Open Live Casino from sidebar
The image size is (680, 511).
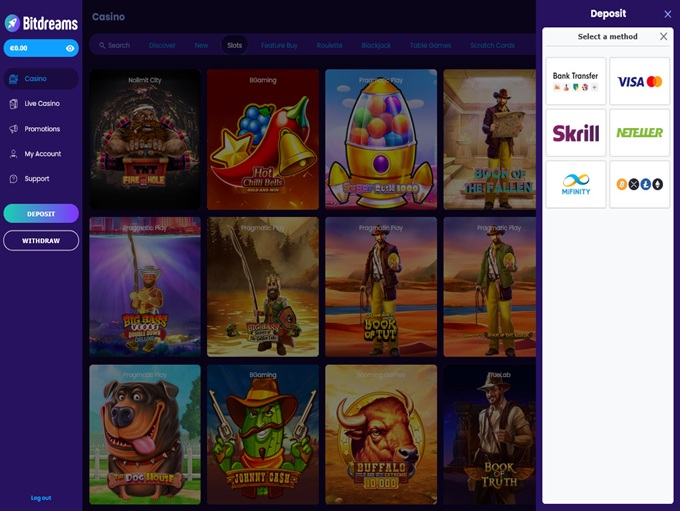(41, 104)
